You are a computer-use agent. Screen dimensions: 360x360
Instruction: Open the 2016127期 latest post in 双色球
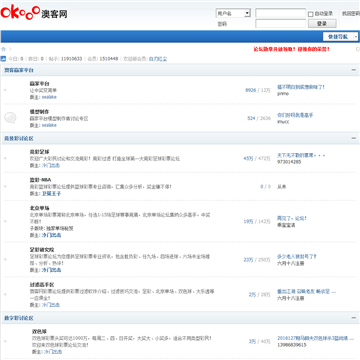click(315, 338)
